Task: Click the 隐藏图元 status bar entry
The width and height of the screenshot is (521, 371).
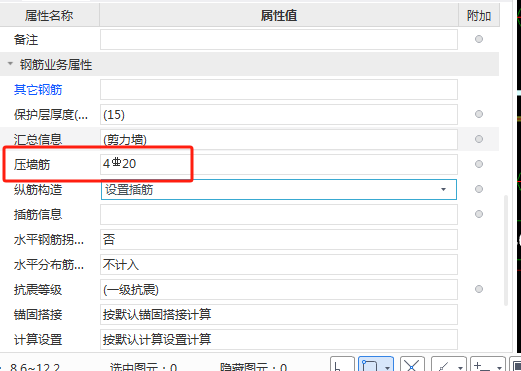Action: 253,367
